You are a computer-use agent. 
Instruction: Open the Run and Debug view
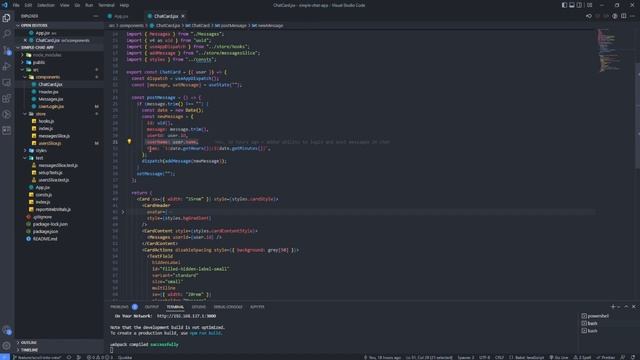(x=7, y=66)
